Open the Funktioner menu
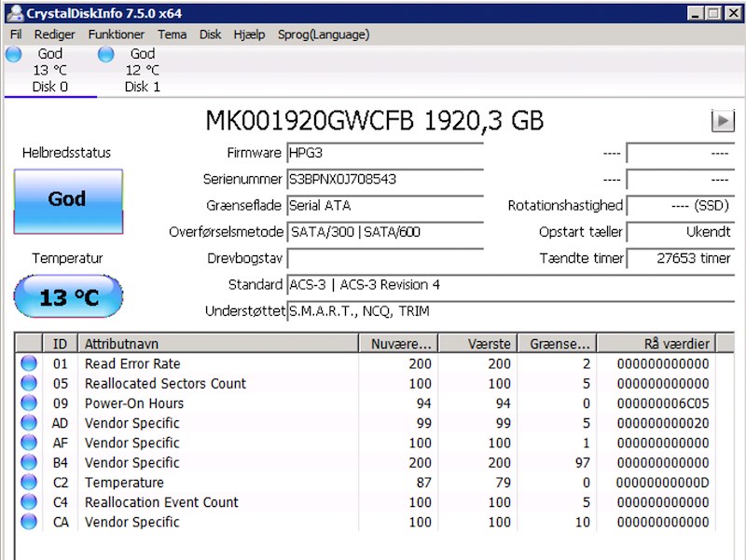The height and width of the screenshot is (560, 746). [x=116, y=34]
